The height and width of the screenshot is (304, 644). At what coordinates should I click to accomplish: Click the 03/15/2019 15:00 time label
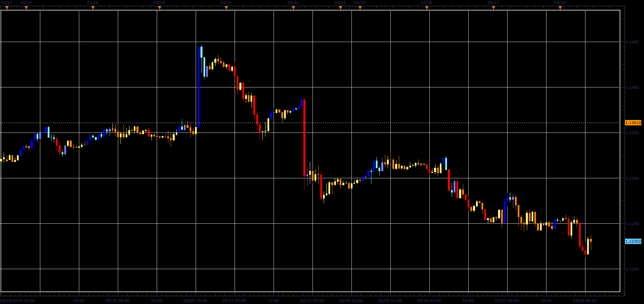(x=18, y=301)
